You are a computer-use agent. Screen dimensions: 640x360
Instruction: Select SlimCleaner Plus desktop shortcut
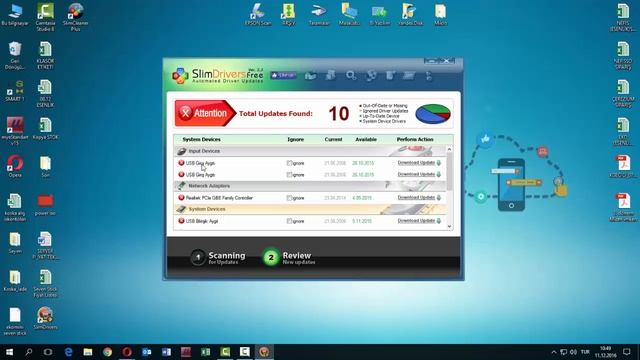76,17
